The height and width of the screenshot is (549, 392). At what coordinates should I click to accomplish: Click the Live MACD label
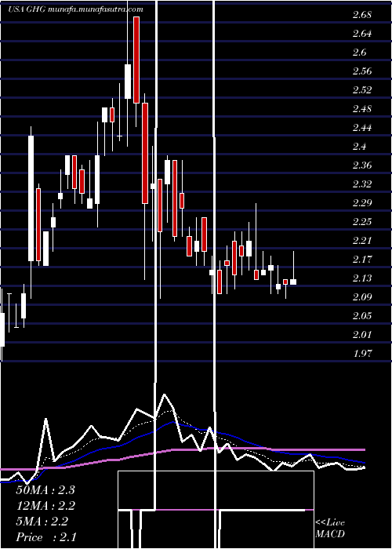click(330, 529)
